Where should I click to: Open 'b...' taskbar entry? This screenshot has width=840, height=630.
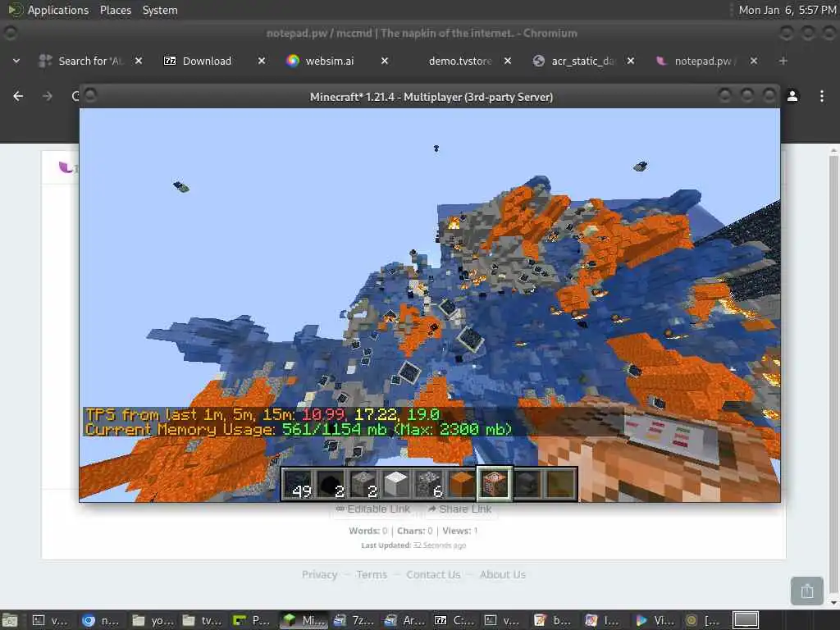[x=554, y=620]
